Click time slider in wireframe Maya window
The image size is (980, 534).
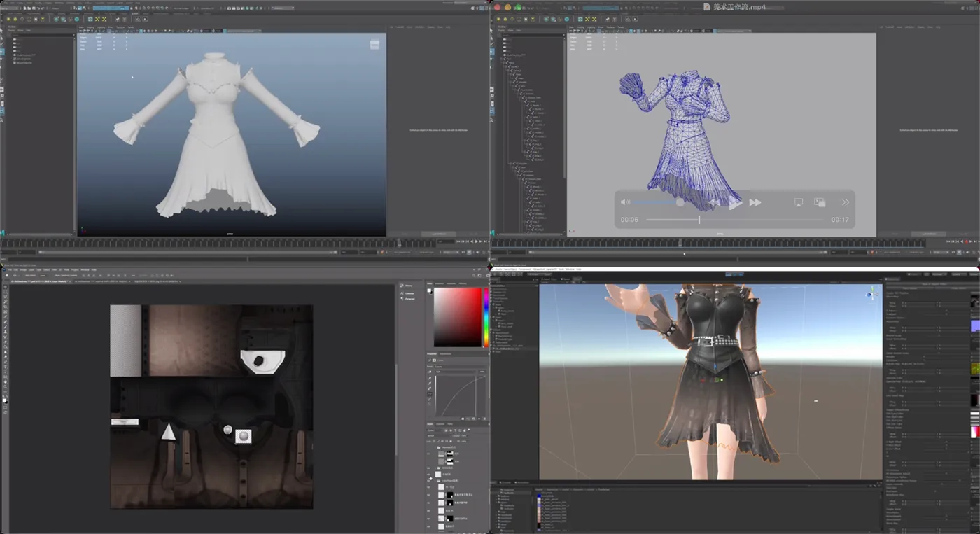point(707,243)
